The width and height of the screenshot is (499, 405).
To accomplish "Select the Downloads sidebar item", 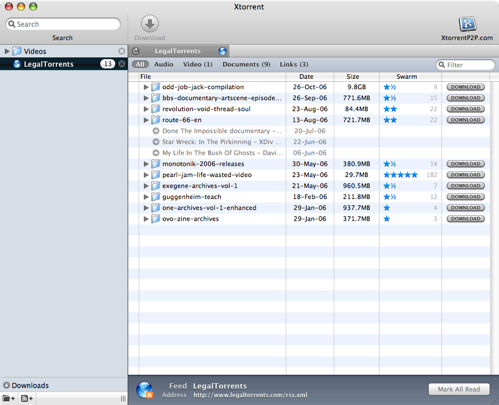I will point(26,385).
